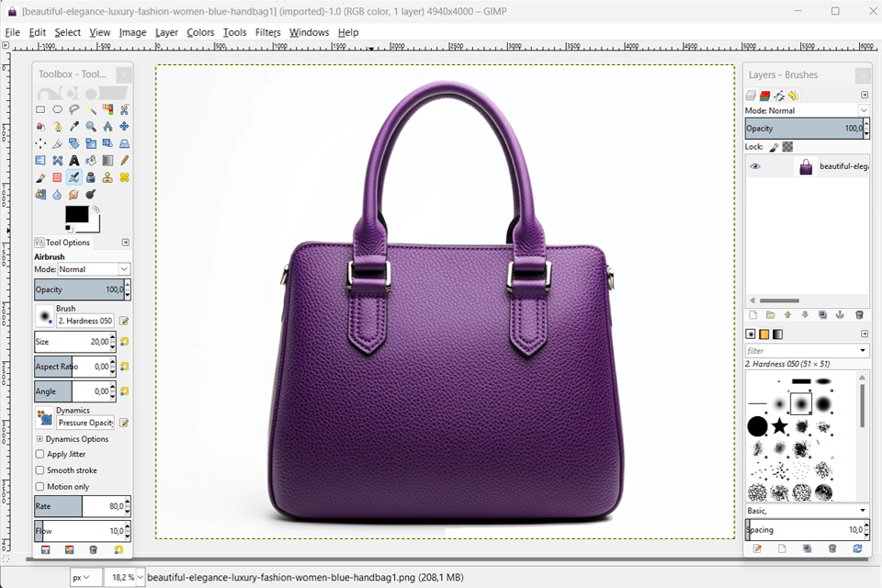The width and height of the screenshot is (882, 588).
Task: Open the File menu
Action: pyautogui.click(x=12, y=33)
